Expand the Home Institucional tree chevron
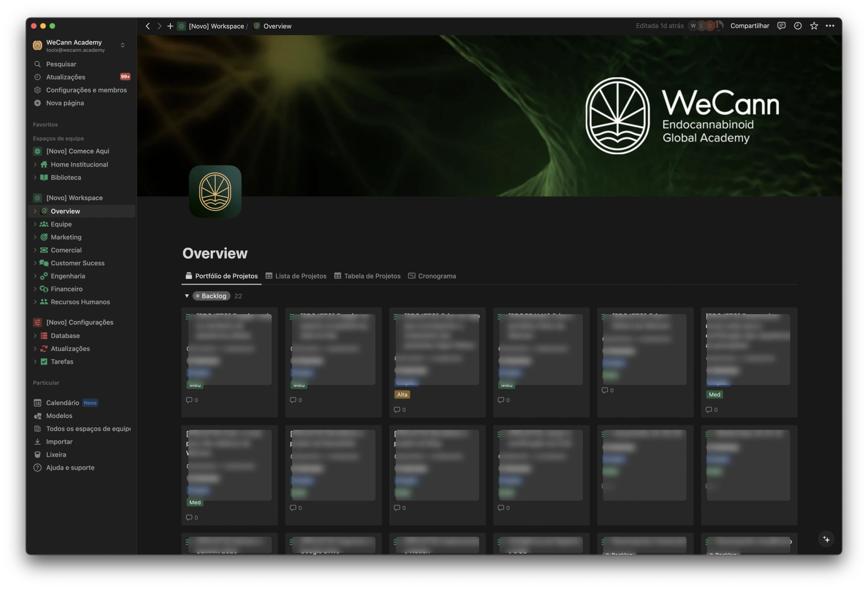The image size is (868, 589). [35, 164]
